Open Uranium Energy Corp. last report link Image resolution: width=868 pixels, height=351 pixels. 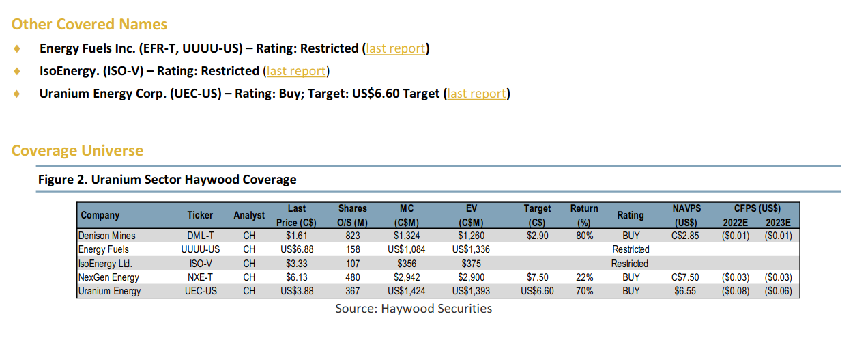[x=477, y=94]
